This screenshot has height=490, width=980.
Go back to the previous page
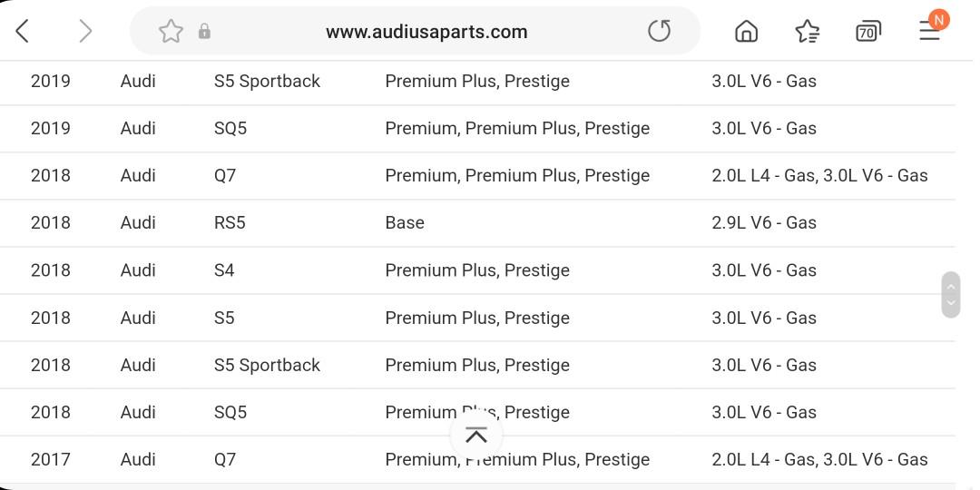pyautogui.click(x=24, y=32)
